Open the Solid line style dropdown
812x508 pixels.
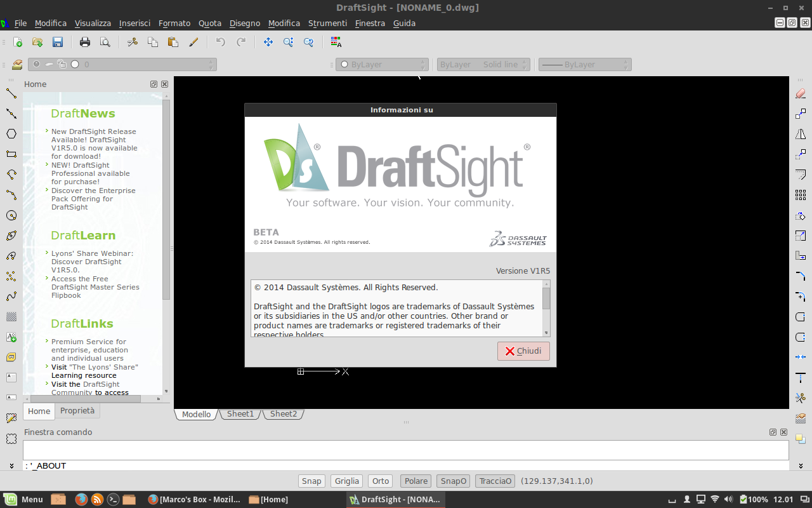(x=483, y=64)
